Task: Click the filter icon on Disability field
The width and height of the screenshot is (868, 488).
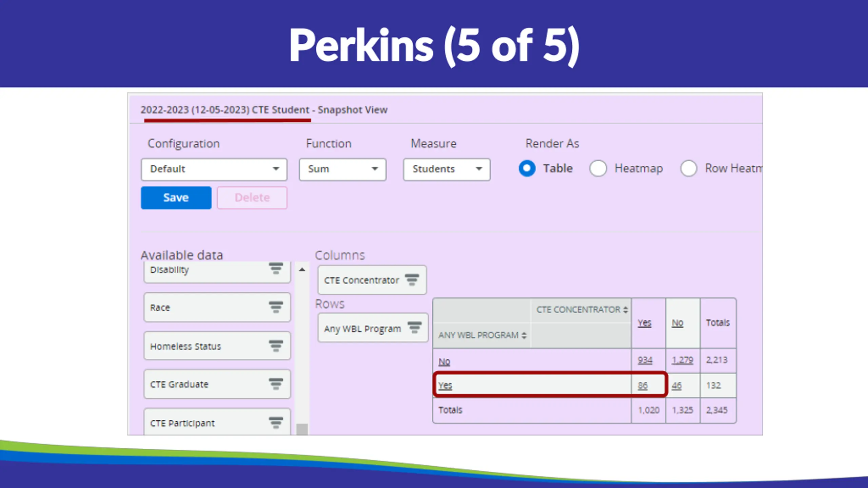Action: tap(276, 268)
